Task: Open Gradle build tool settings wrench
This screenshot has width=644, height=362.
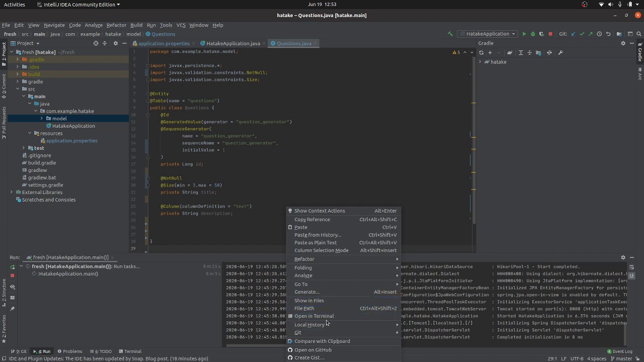Action: point(560,52)
